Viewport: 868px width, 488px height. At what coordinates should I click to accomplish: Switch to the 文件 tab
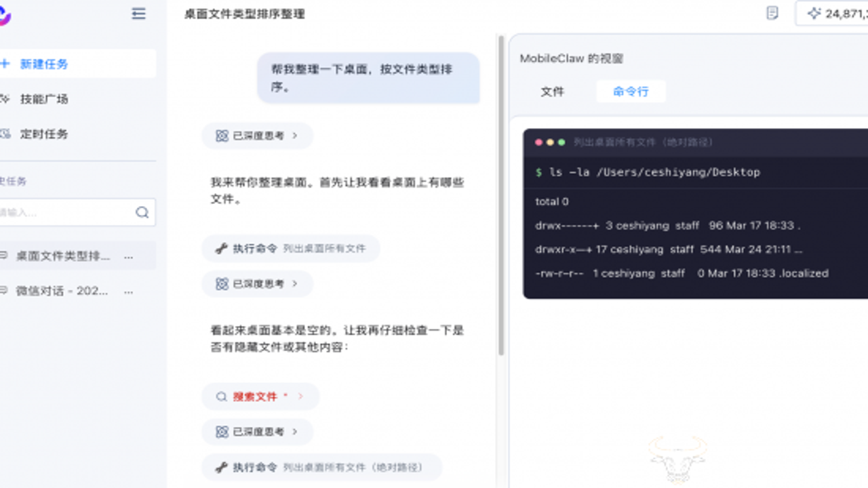(552, 91)
